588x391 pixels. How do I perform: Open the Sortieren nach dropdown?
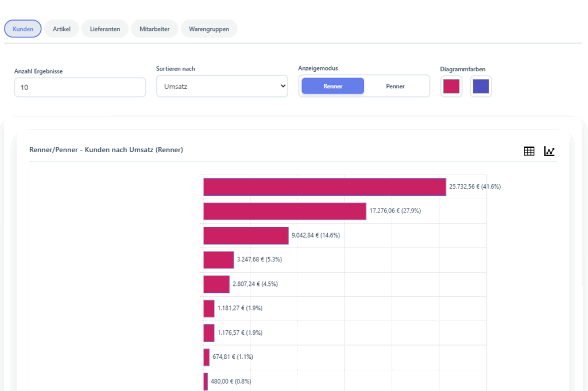[222, 86]
